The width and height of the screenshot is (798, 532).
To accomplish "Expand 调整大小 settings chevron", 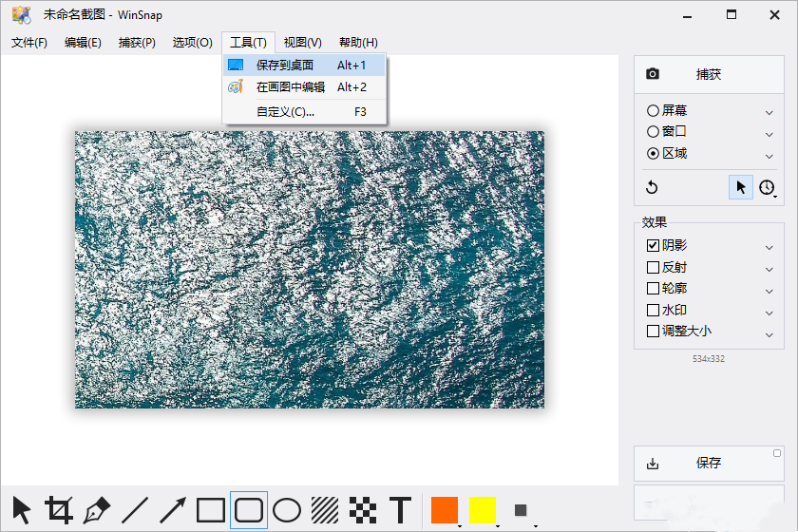I will click(769, 335).
